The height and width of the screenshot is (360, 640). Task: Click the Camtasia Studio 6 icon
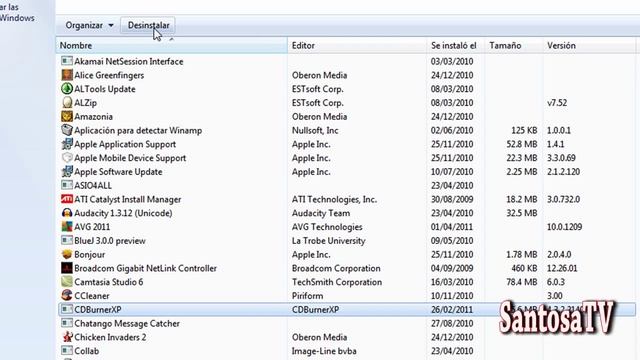67,282
